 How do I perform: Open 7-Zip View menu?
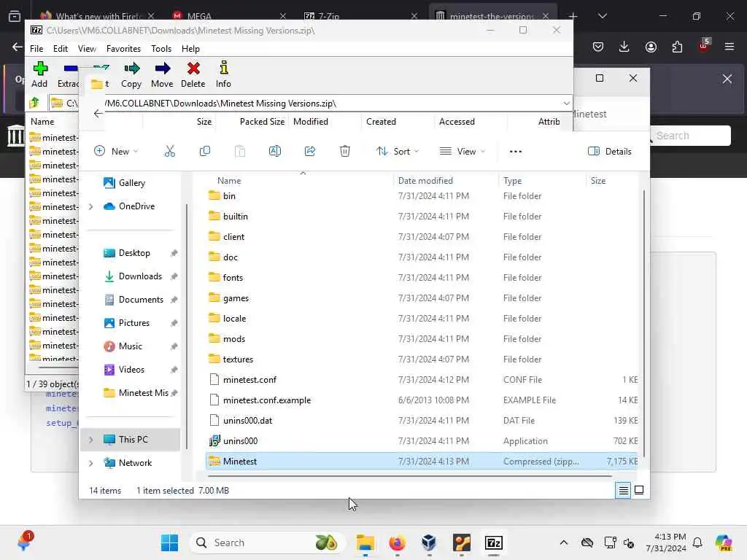(x=87, y=49)
